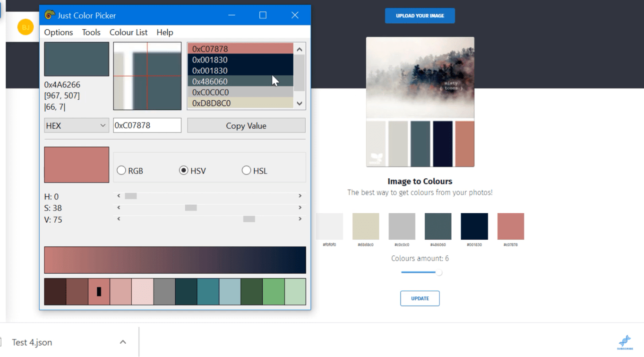Click the large current pink colour preview

point(77,165)
